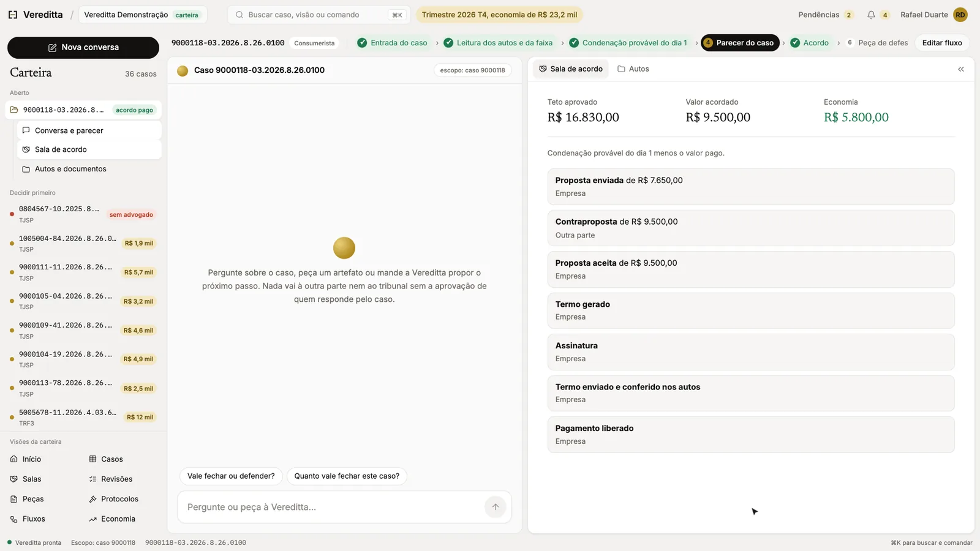
Task: Open Rafael Duarte's RD avatar
Action: click(x=960, y=15)
